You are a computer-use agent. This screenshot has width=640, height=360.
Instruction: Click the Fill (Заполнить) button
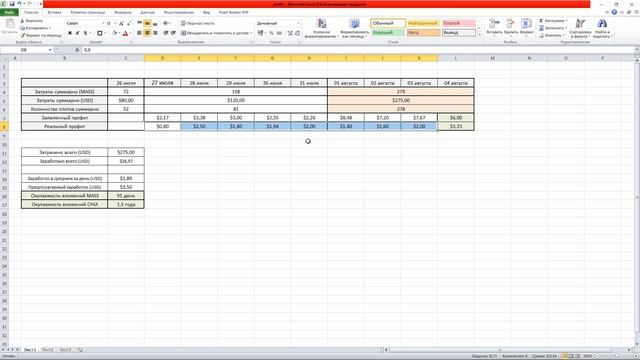click(552, 28)
